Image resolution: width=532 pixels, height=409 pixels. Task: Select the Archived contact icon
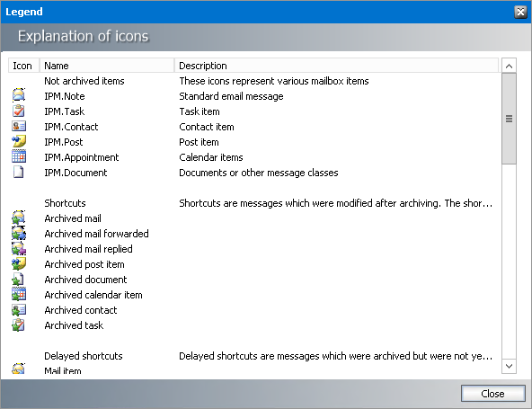(x=19, y=309)
